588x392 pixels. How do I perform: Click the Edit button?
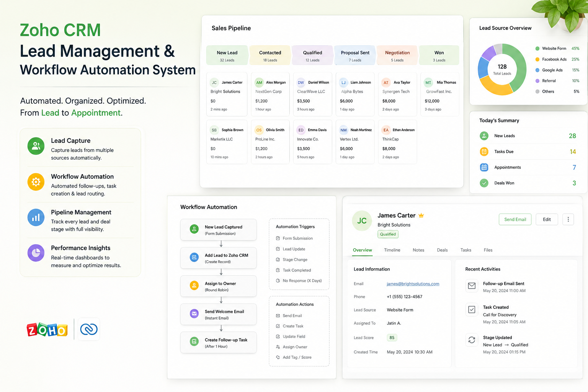[x=547, y=219]
